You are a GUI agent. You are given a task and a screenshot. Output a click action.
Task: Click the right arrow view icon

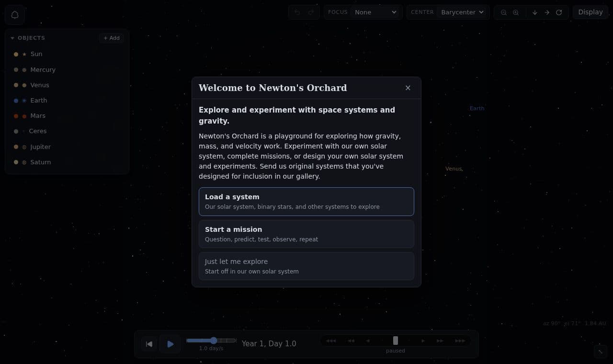click(x=547, y=12)
